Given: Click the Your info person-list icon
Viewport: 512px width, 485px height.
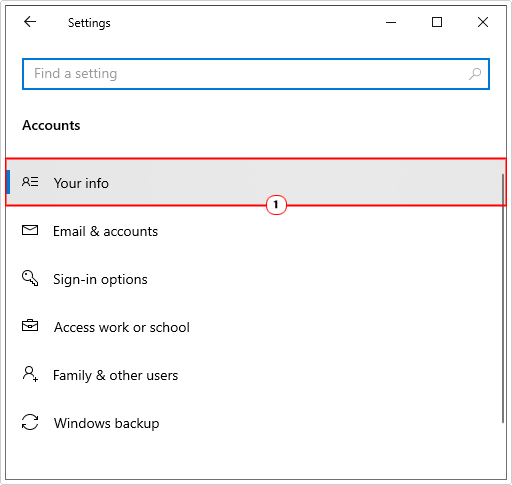Looking at the screenshot, I should [30, 182].
